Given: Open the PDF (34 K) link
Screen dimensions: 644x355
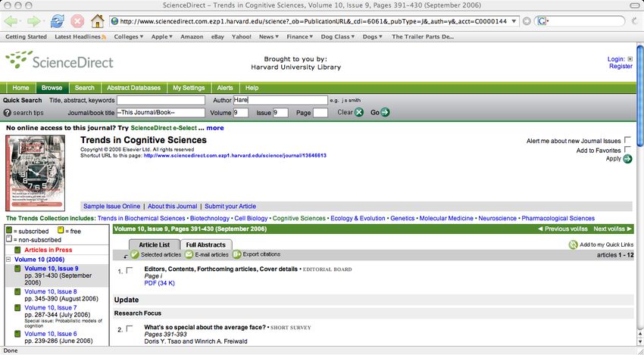Looking at the screenshot, I should coord(159,283).
